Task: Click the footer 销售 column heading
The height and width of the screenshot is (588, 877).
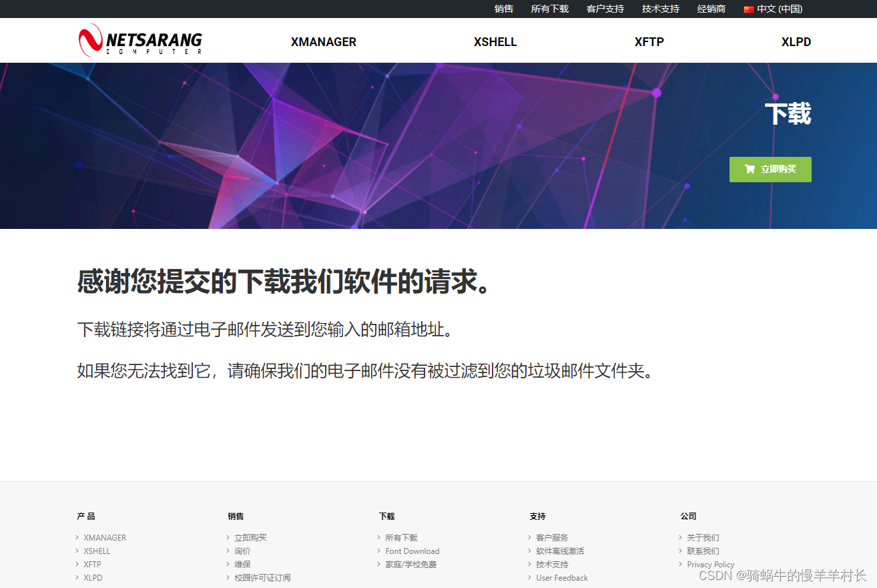Action: 236,516
